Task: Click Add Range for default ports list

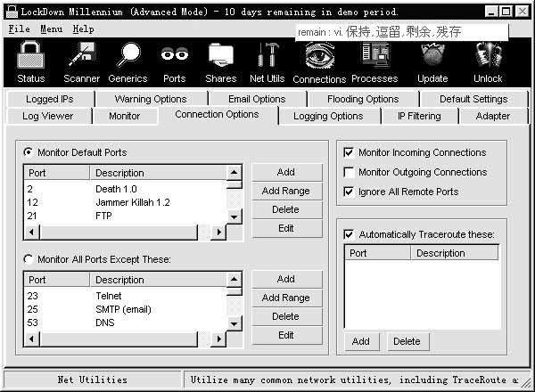Action: (286, 191)
